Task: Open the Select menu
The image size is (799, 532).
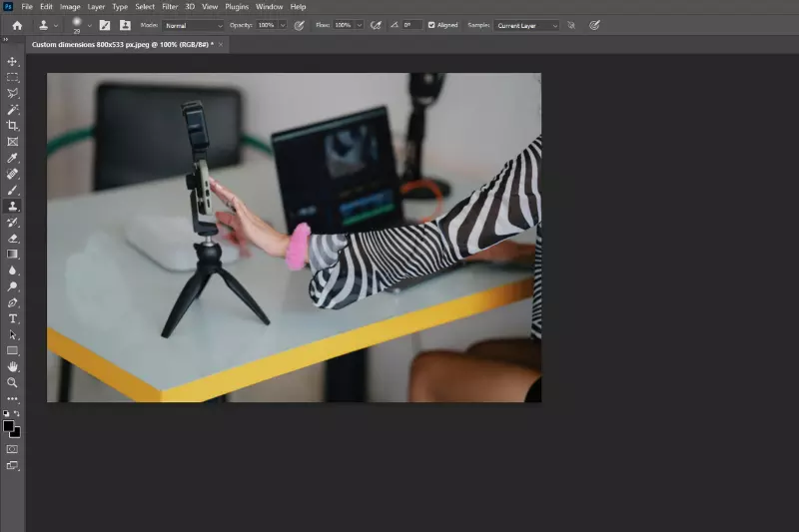Action: click(145, 7)
